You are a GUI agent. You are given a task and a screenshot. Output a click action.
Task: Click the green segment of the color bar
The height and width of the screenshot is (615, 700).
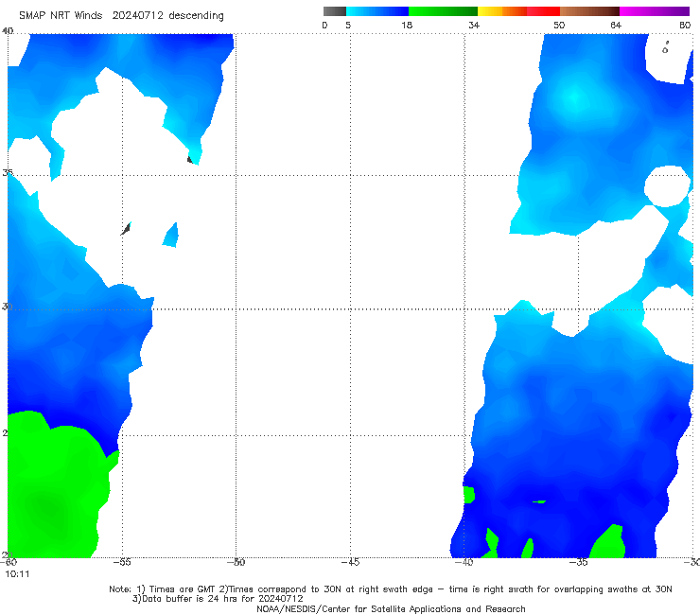(444, 11)
